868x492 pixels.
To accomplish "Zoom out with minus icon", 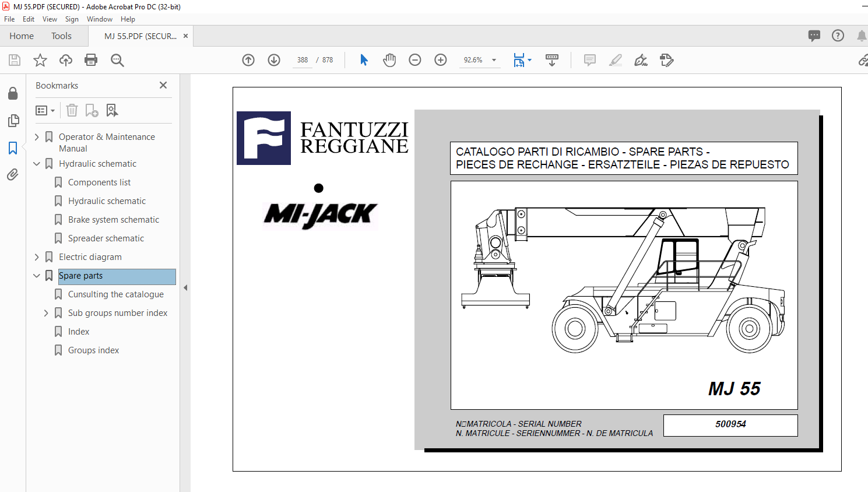I will 415,60.
